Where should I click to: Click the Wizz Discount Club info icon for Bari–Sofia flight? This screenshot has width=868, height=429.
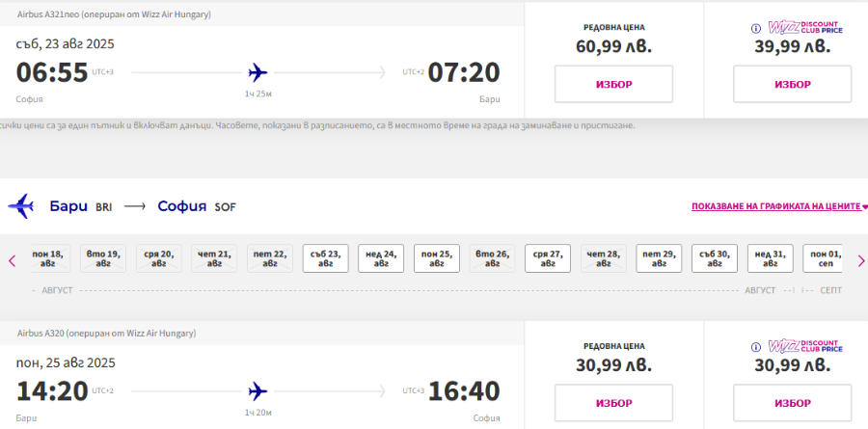click(x=755, y=347)
